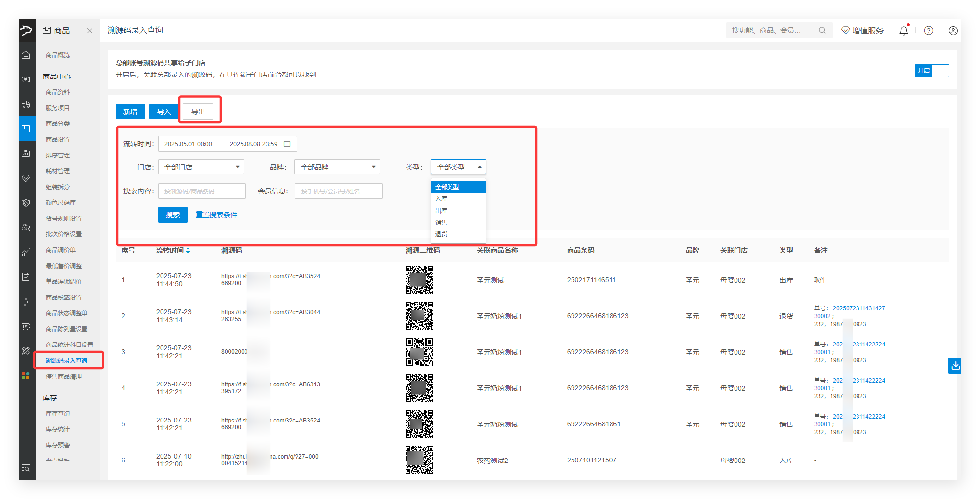980x499 pixels.
Task: Expand the 全部品牌 brand dropdown
Action: point(337,167)
